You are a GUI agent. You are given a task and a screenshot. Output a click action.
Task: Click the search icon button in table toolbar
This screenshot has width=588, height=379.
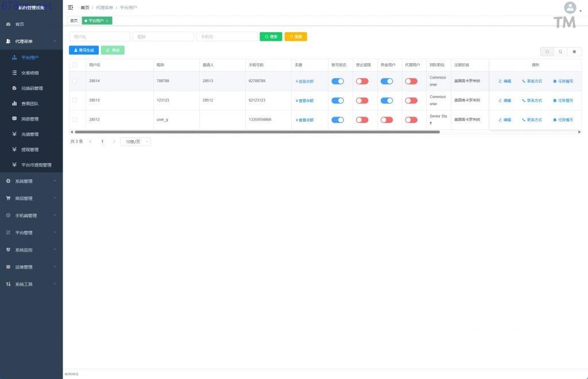[547, 51]
